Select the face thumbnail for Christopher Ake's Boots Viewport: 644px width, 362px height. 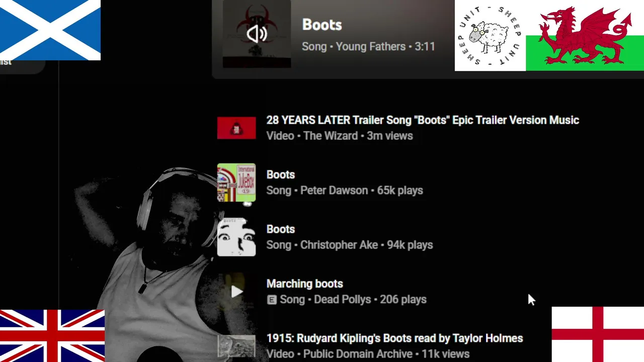pos(236,237)
